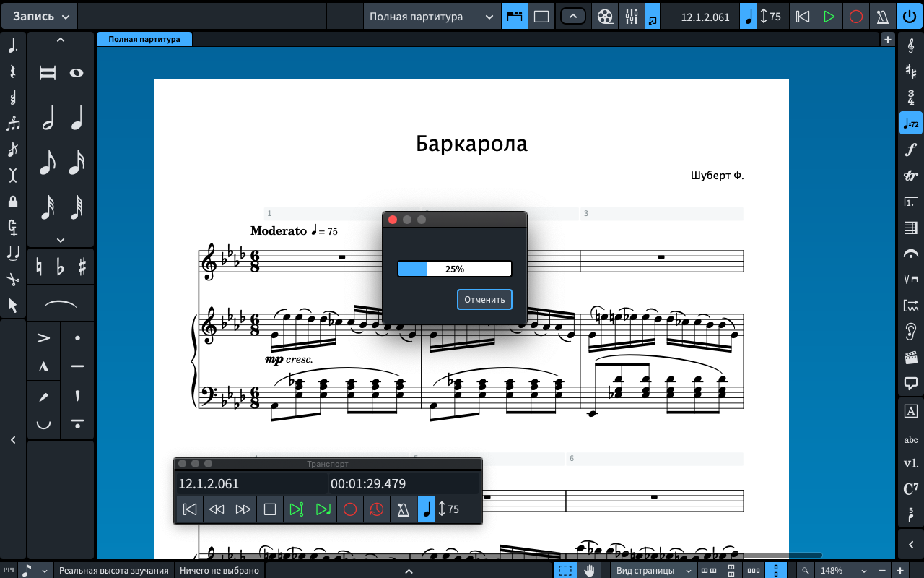Select the quarter note duration in the notes panel
Screen dimensions: 924x578
pos(77,118)
